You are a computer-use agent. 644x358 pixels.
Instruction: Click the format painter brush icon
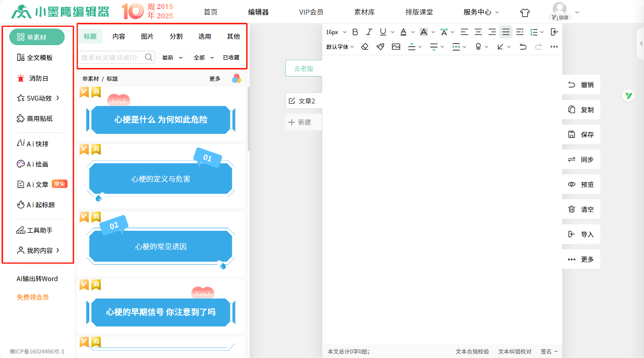pos(380,47)
